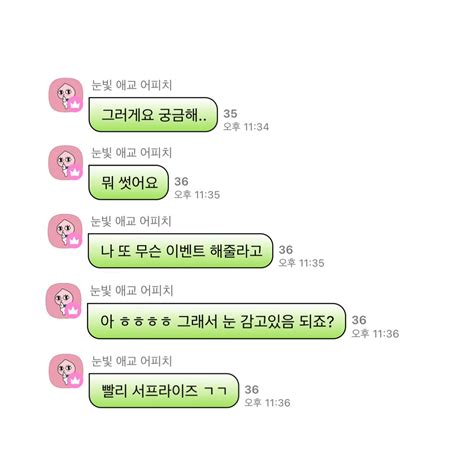This screenshot has width=474, height=474.
Task: Click the '오후 11:36' timestamp beside '빨리 서프라이즈 ㄱㄱ'
Action: click(267, 403)
